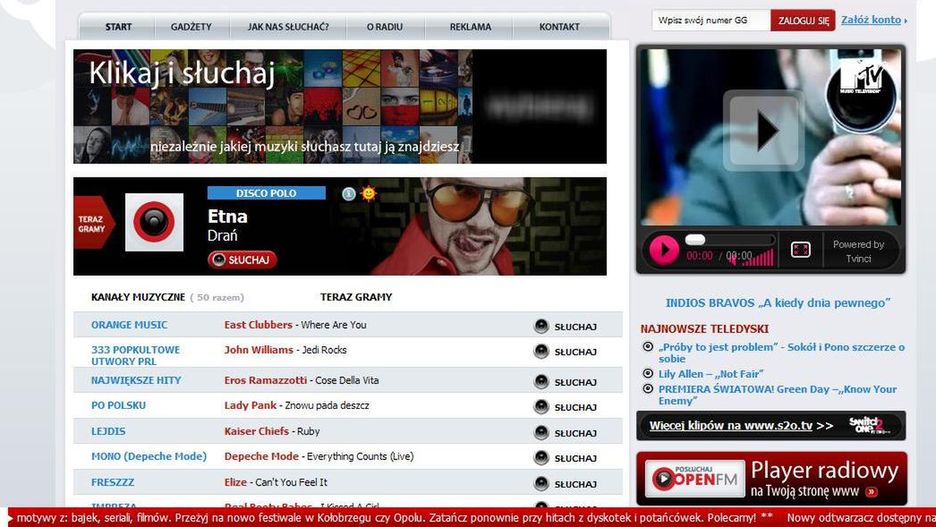Click East Clubbers artist name
Viewport: 936px width, 527px height.
258,325
